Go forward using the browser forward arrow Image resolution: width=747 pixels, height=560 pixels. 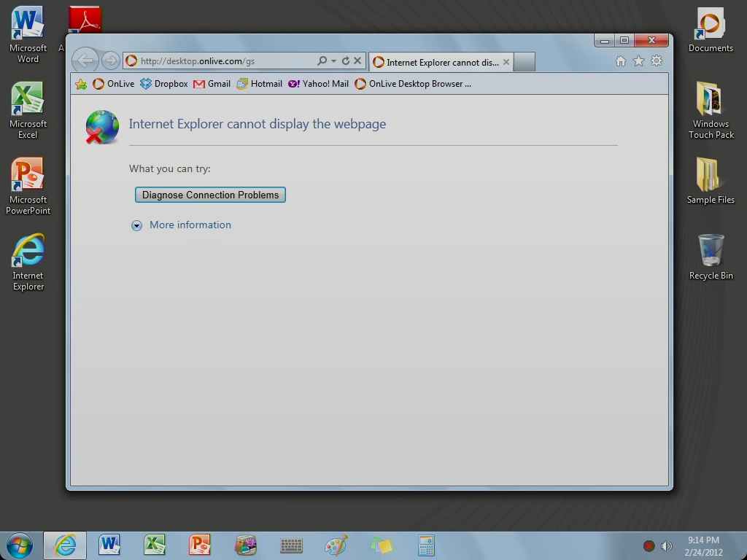tap(111, 61)
